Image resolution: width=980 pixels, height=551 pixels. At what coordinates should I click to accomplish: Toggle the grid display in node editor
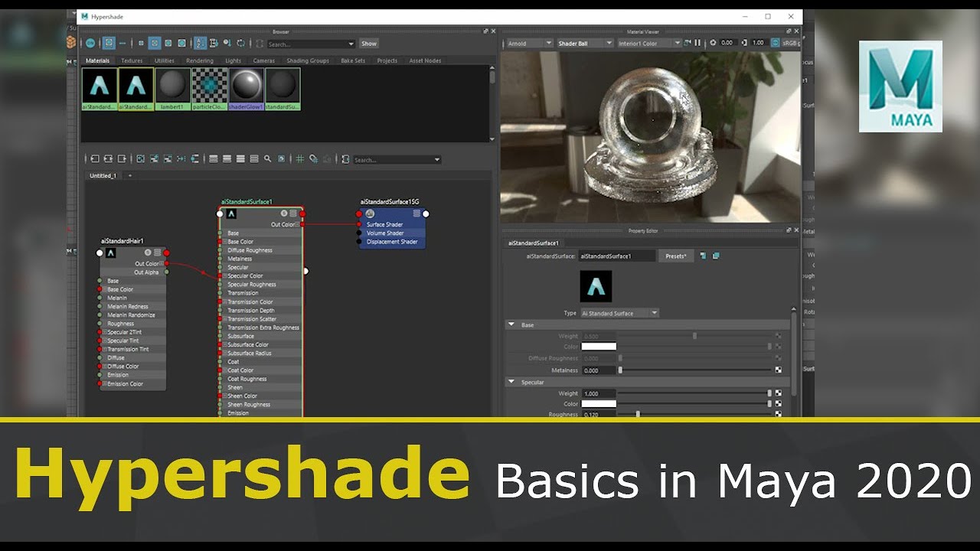click(300, 159)
